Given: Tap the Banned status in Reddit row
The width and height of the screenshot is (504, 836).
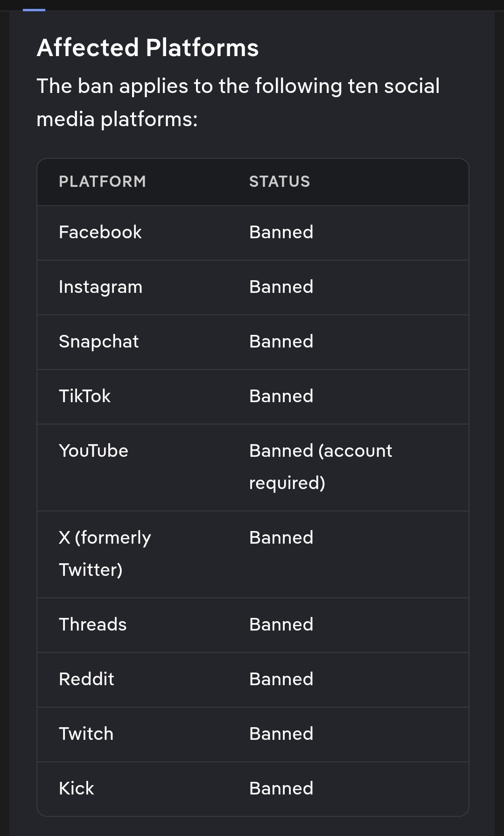Looking at the screenshot, I should [x=281, y=679].
